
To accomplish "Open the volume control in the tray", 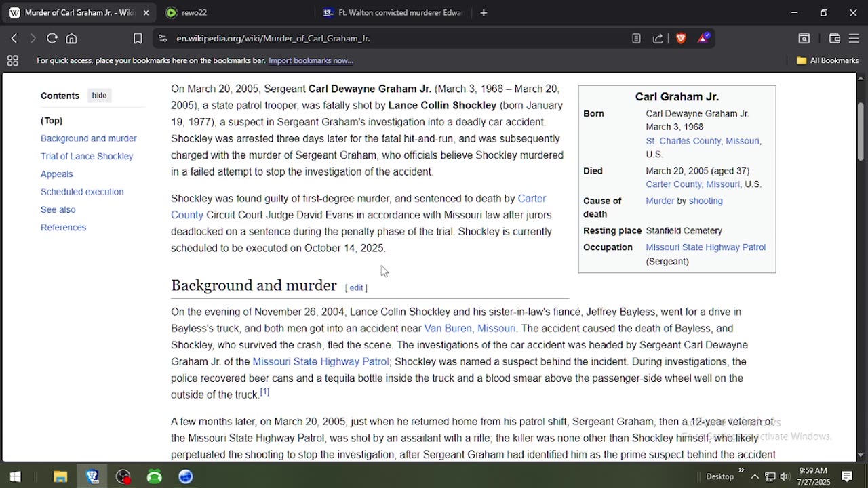I will coord(785,476).
